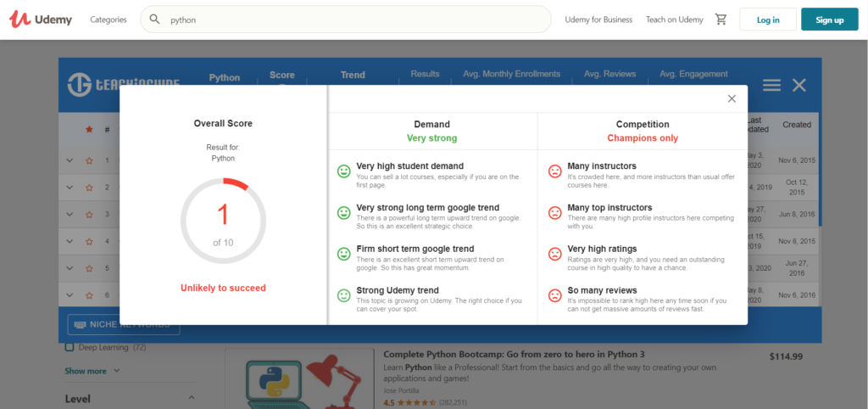Viewport: 868px width, 409px height.
Task: Click the overall score circular gauge
Action: click(x=223, y=221)
